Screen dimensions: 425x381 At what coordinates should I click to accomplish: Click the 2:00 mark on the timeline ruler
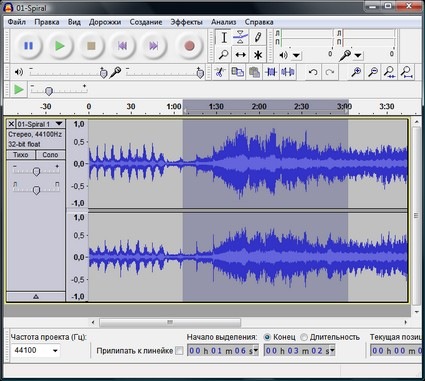click(x=259, y=107)
